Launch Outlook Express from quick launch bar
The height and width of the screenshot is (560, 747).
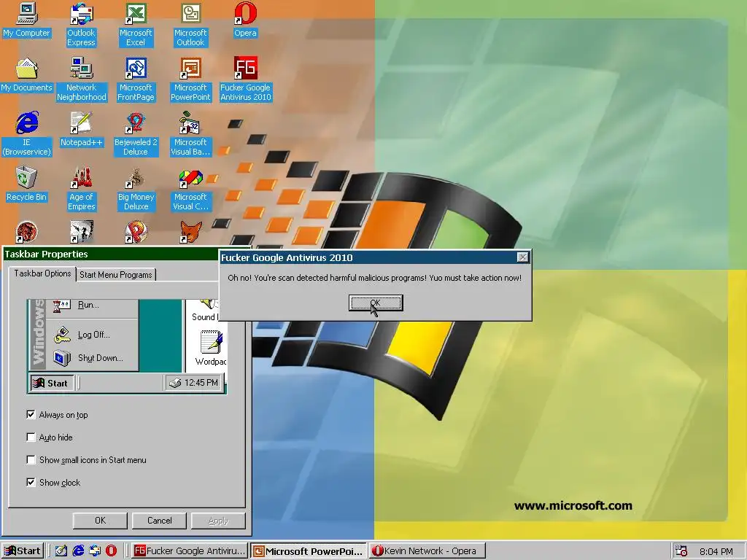(95, 551)
